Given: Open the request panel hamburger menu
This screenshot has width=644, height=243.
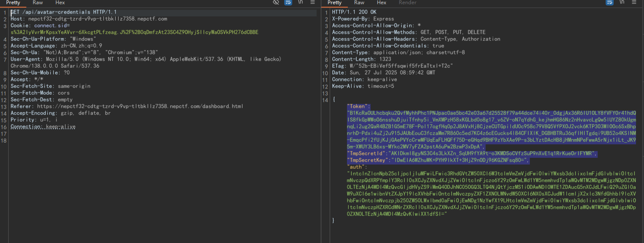Looking at the screenshot, I should 312,2.
